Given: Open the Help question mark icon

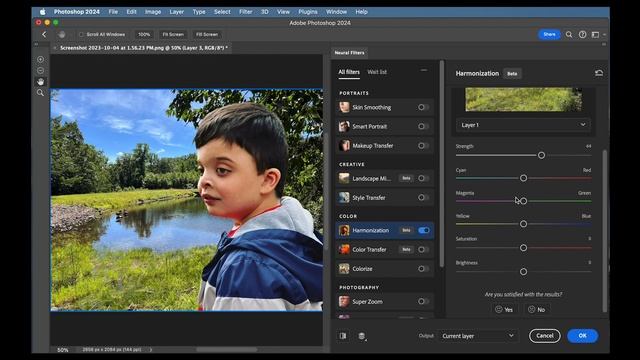Looking at the screenshot, I should click(582, 35).
